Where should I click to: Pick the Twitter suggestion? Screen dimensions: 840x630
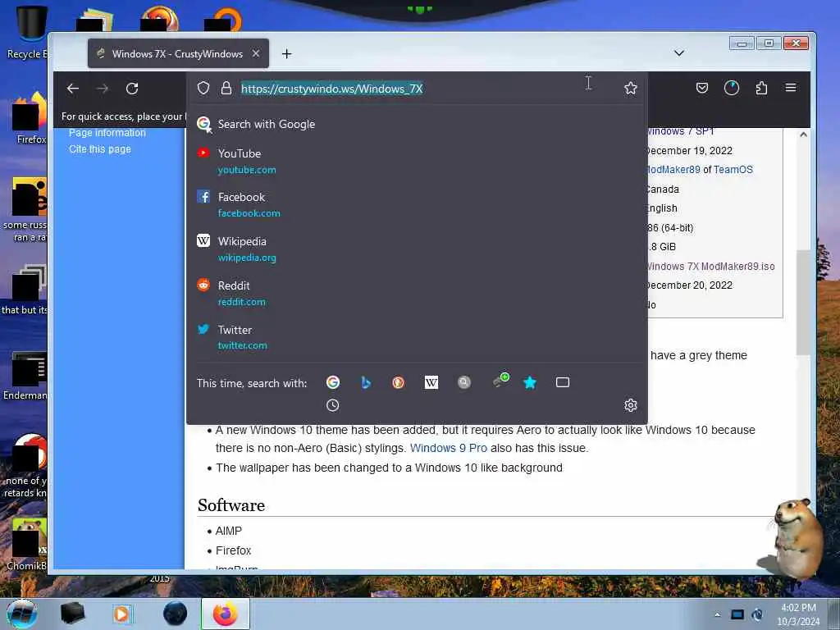[417, 337]
